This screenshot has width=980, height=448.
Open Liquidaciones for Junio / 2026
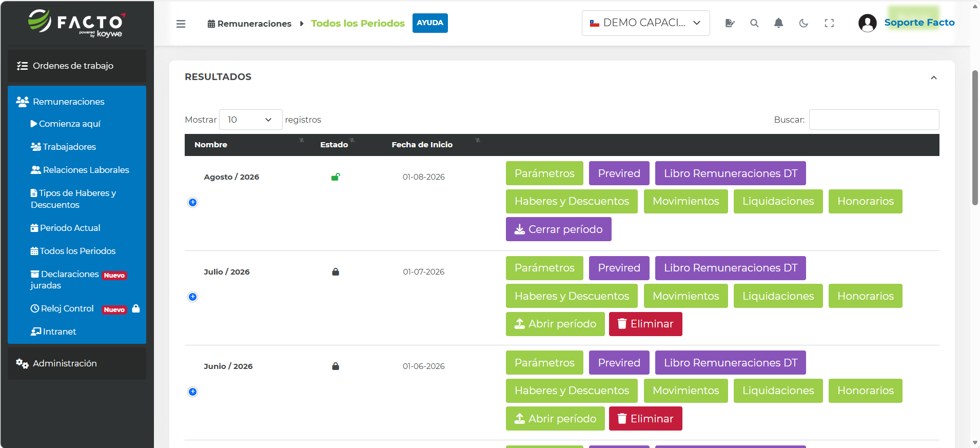(778, 391)
